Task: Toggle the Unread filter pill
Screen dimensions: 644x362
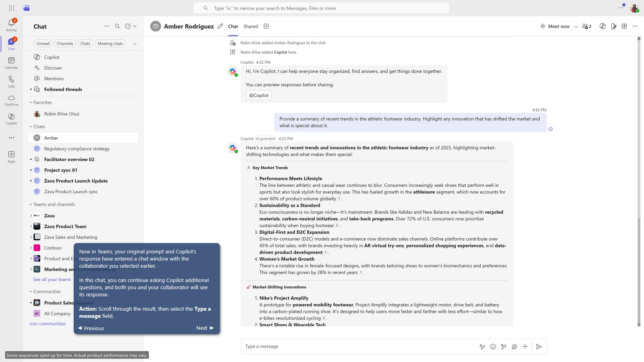Action: [x=43, y=43]
